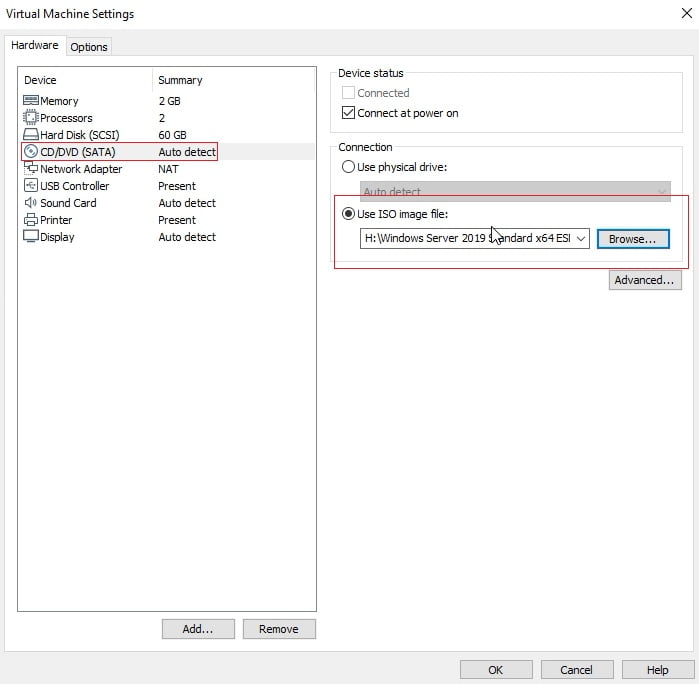Switch to the Options tab
This screenshot has width=699, height=684.
[89, 47]
